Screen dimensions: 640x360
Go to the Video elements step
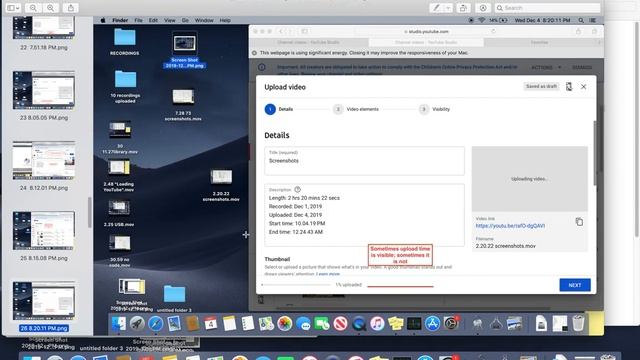click(x=356, y=109)
